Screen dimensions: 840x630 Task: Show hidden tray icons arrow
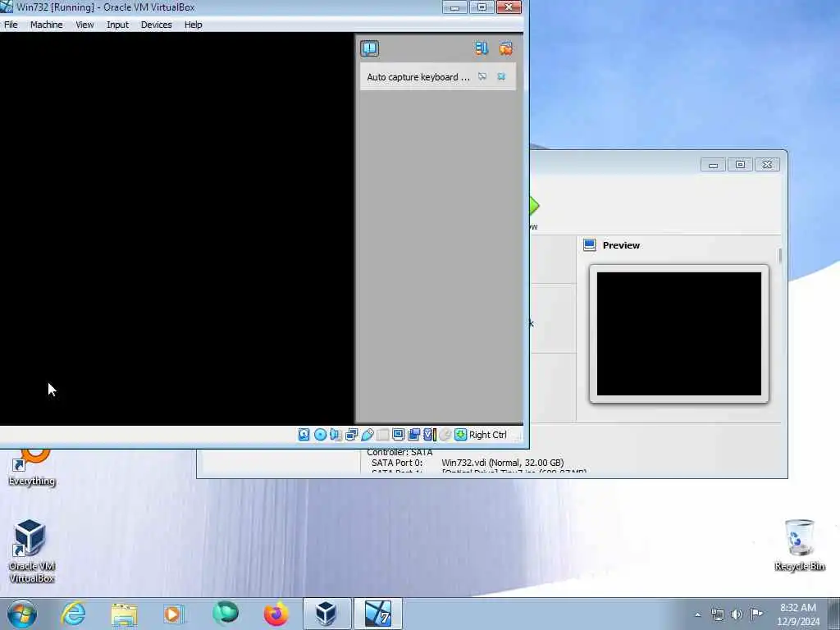point(697,614)
